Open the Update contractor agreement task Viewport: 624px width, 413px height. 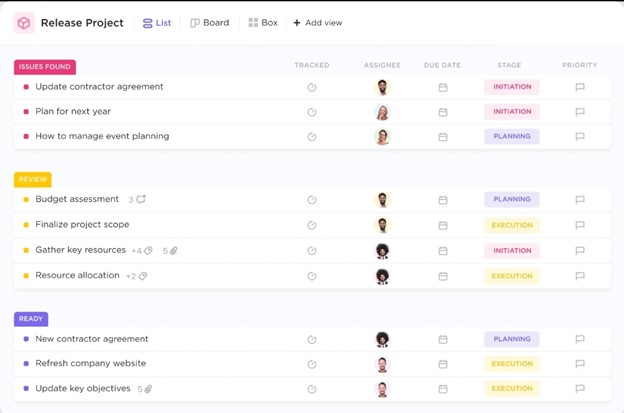coord(99,87)
